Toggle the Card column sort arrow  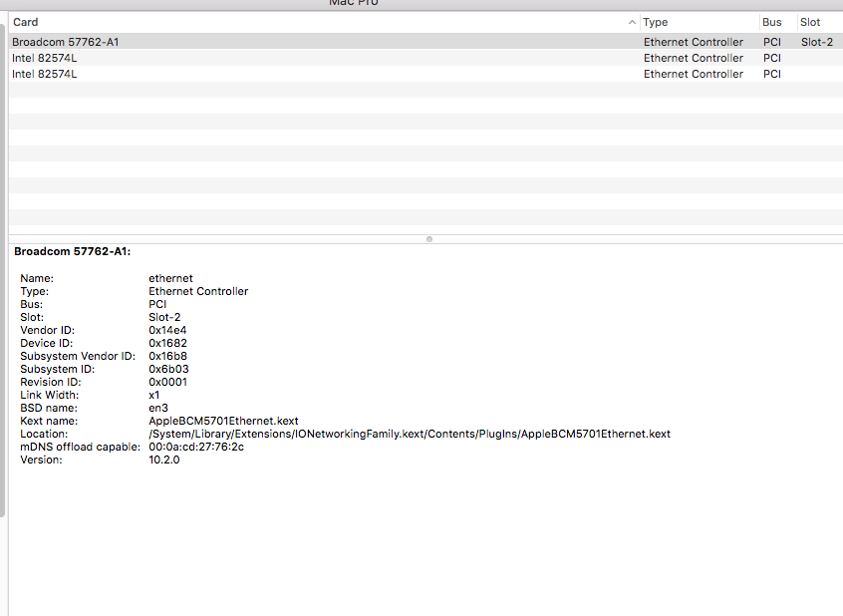pos(632,22)
